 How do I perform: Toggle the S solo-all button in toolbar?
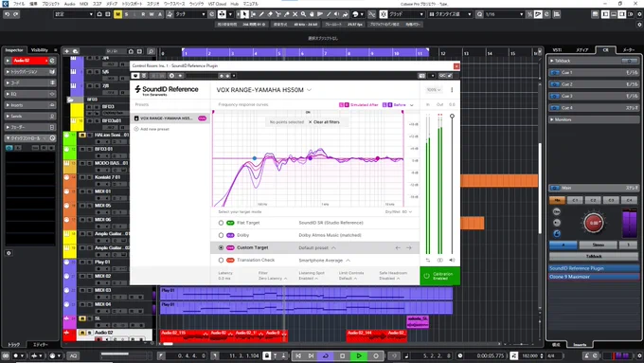click(127, 14)
